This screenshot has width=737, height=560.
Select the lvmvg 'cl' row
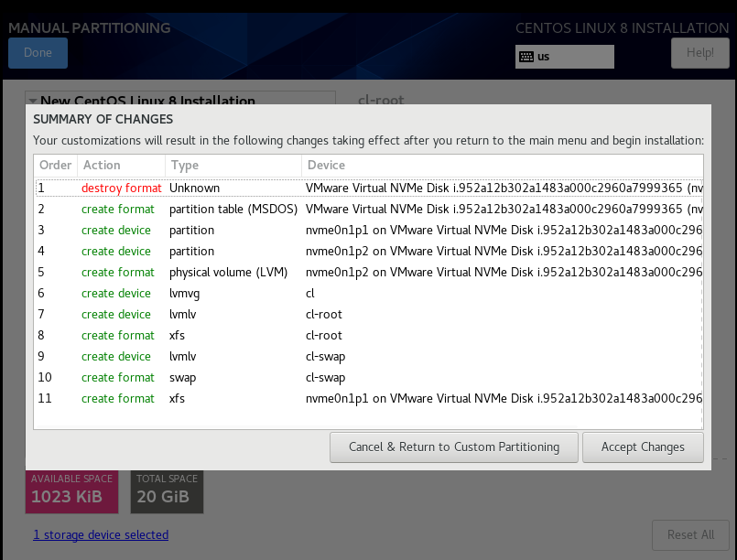pyautogui.click(x=368, y=294)
